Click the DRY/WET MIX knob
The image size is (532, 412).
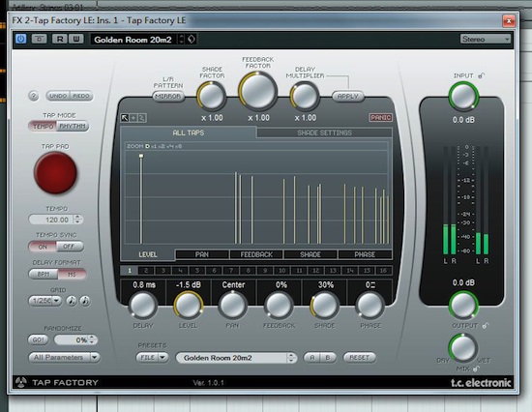point(462,348)
